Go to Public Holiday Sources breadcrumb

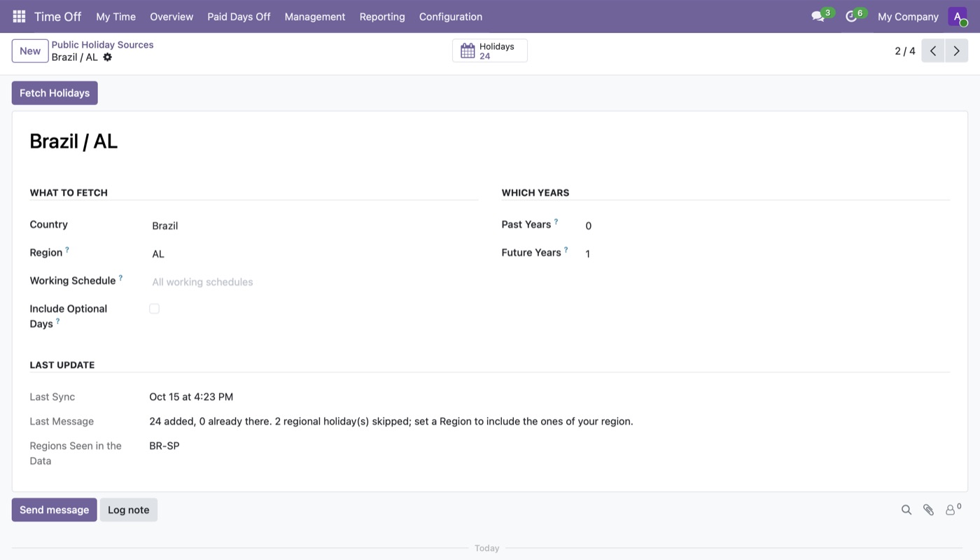point(102,45)
